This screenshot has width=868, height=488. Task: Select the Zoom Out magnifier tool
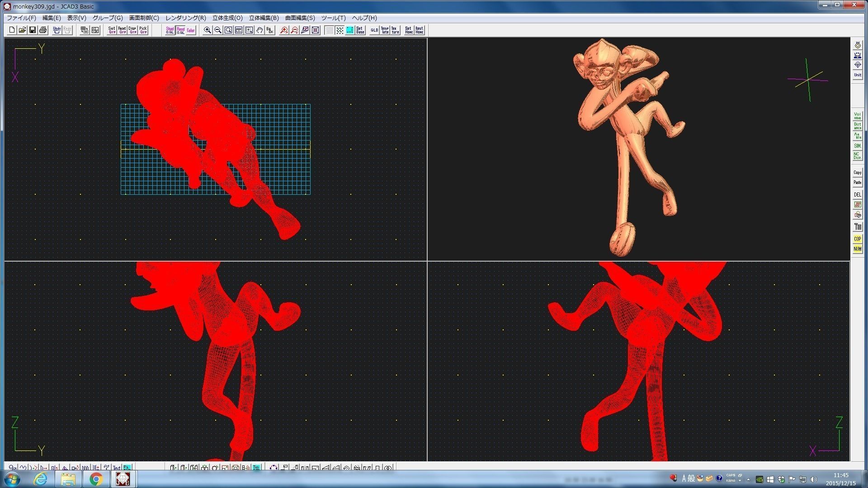[x=218, y=30]
